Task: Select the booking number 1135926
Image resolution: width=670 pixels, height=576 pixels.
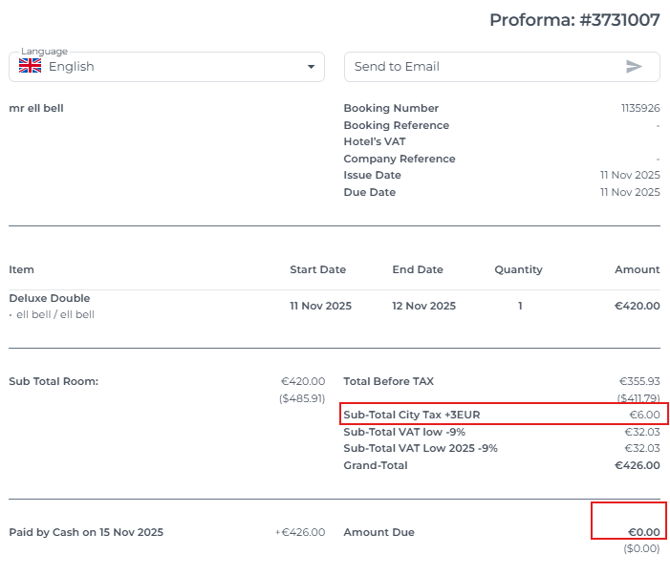Action: pos(640,108)
